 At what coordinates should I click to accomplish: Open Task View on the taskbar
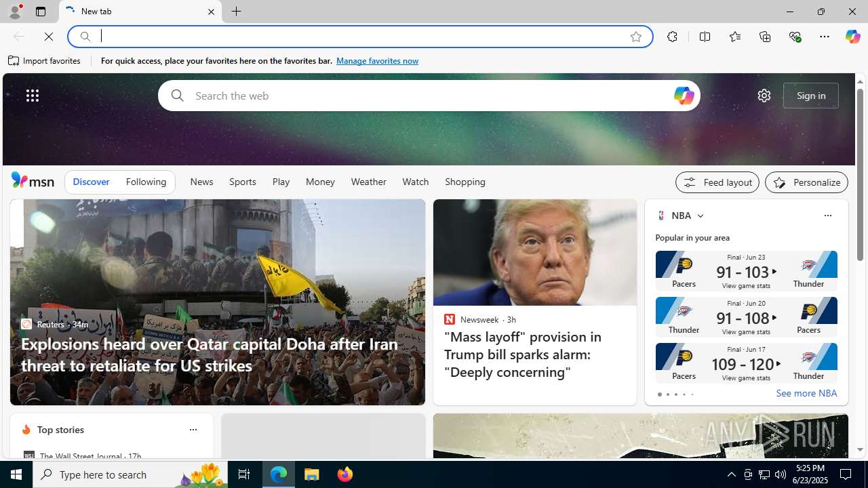244,474
